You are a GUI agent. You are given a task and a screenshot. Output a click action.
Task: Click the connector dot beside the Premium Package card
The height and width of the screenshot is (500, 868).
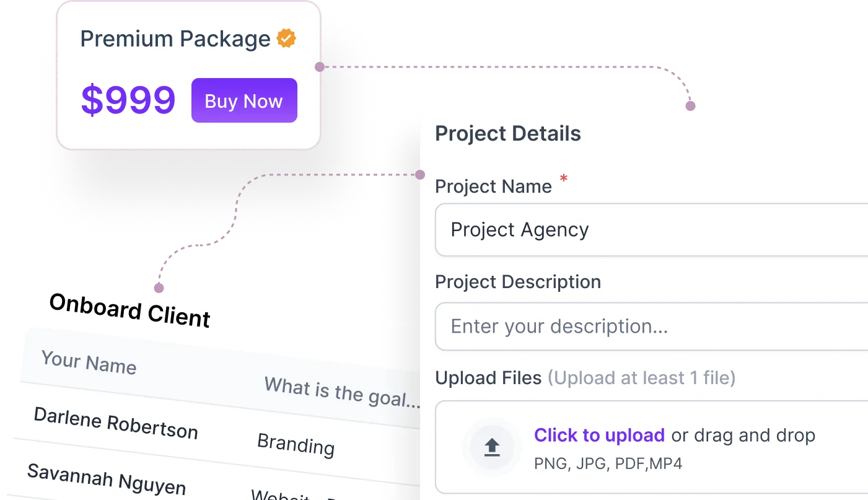tap(320, 66)
